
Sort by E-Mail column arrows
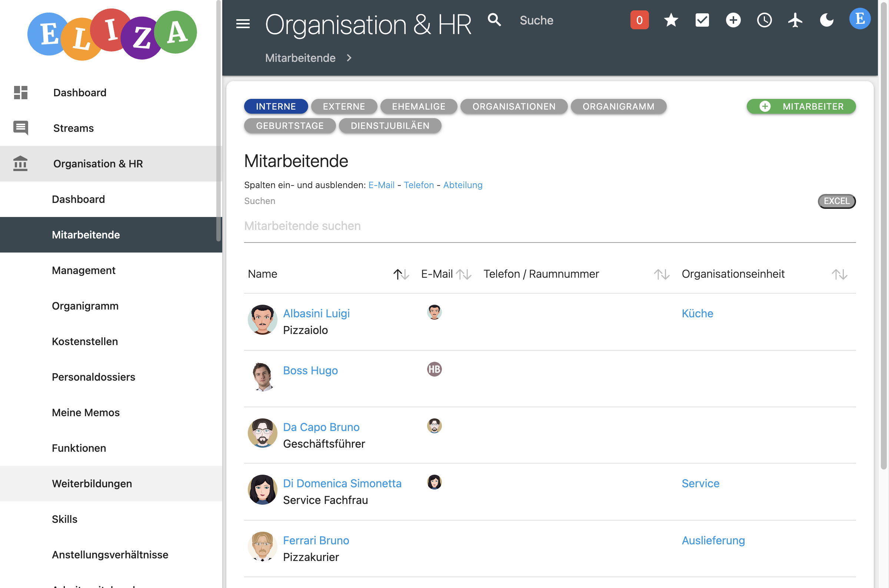[463, 274]
